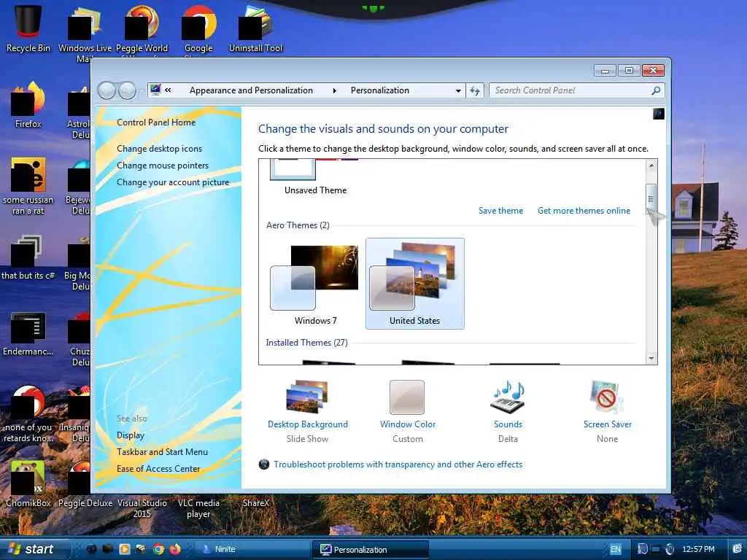This screenshot has width=747, height=560.
Task: Launch Chrome from the quick launch bar
Action: tap(158, 549)
